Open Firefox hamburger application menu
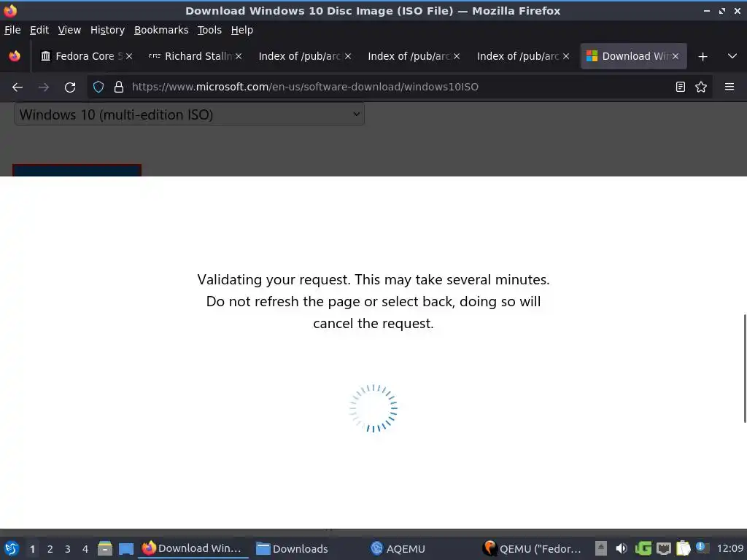 pyautogui.click(x=729, y=87)
